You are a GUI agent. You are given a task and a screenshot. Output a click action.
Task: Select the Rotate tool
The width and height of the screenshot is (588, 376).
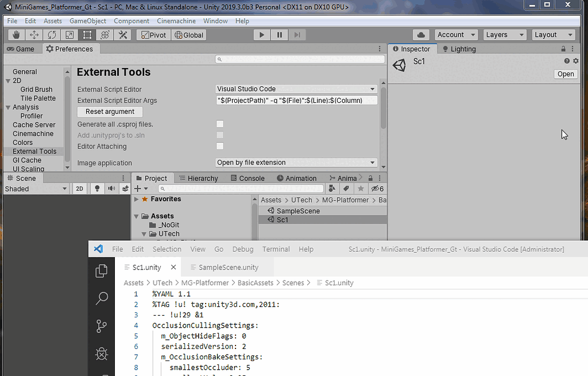point(52,34)
